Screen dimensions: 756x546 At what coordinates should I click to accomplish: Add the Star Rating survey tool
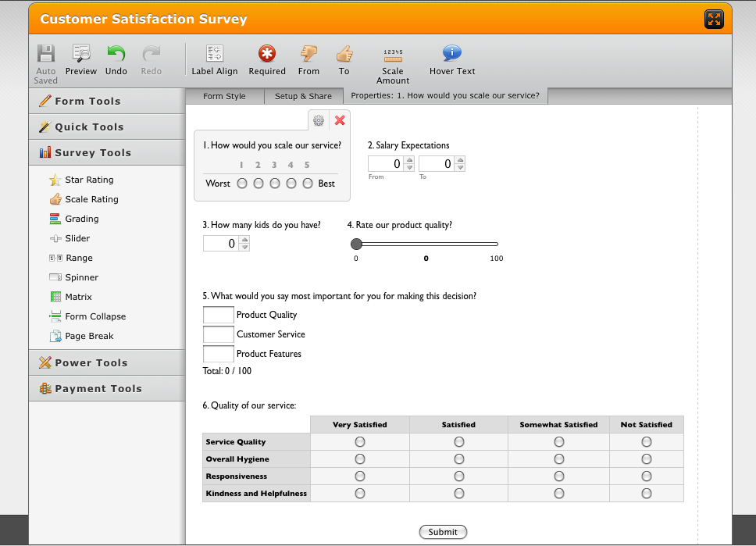coord(89,180)
